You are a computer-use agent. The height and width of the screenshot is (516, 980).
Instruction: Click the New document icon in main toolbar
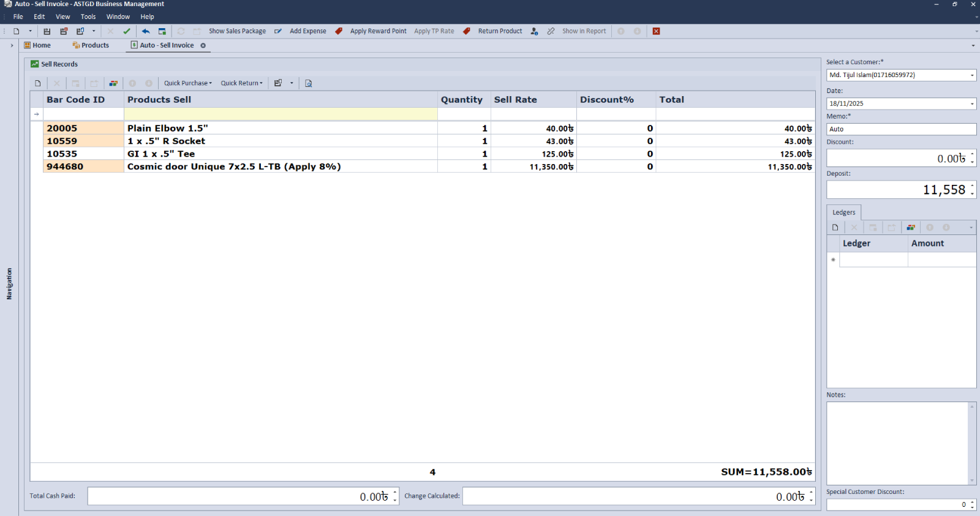click(x=17, y=31)
